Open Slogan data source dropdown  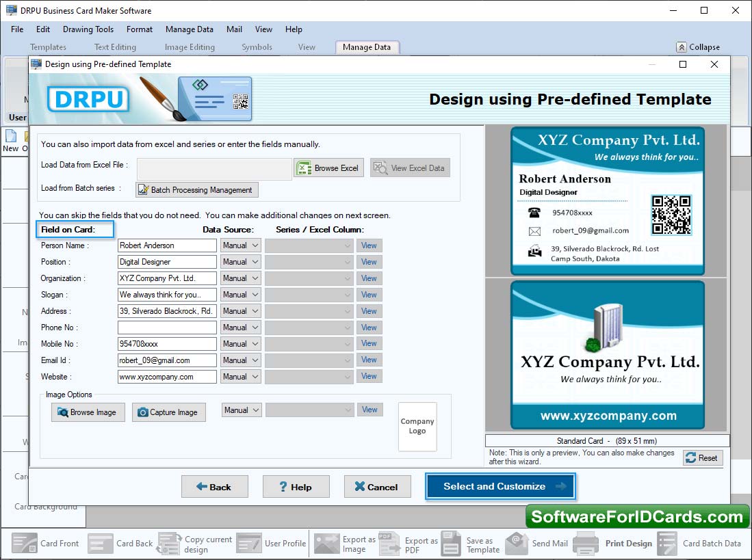(x=241, y=295)
